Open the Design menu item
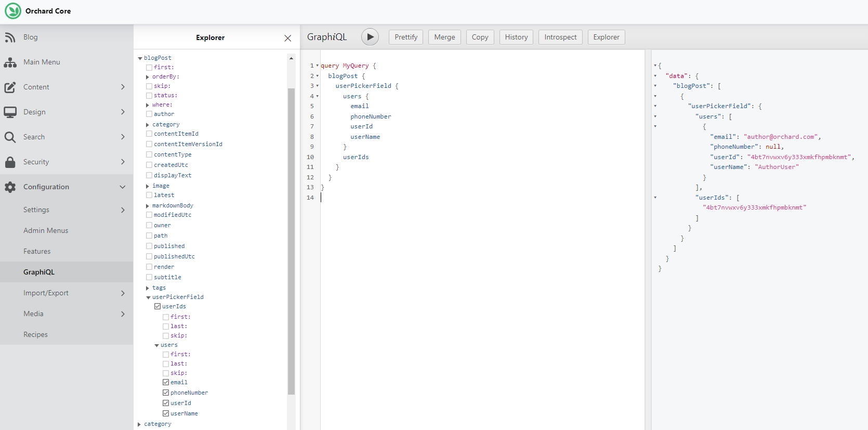Image resolution: width=868 pixels, height=430 pixels. tap(67, 112)
